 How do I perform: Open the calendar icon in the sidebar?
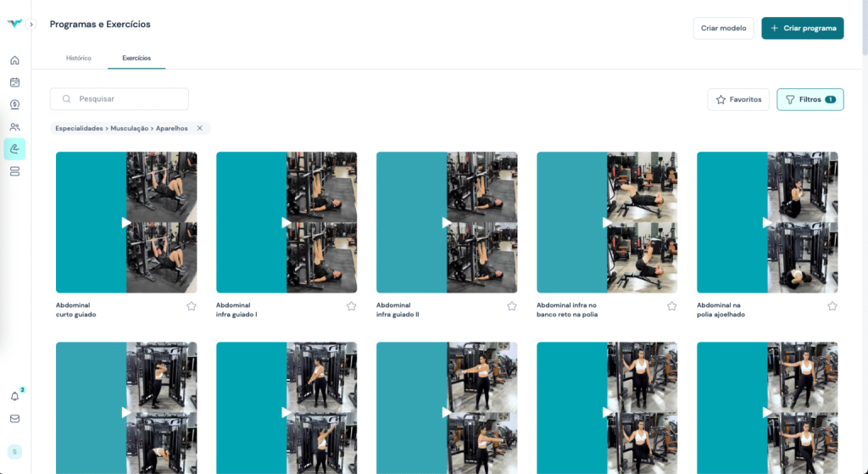(14, 82)
